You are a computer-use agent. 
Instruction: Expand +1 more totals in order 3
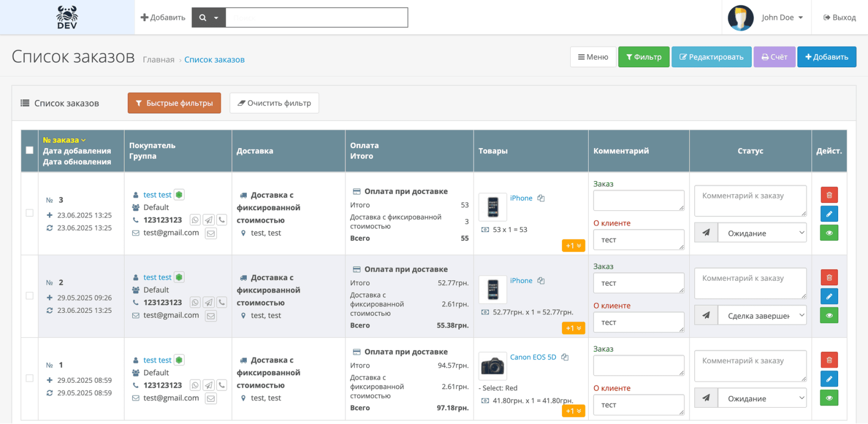573,246
